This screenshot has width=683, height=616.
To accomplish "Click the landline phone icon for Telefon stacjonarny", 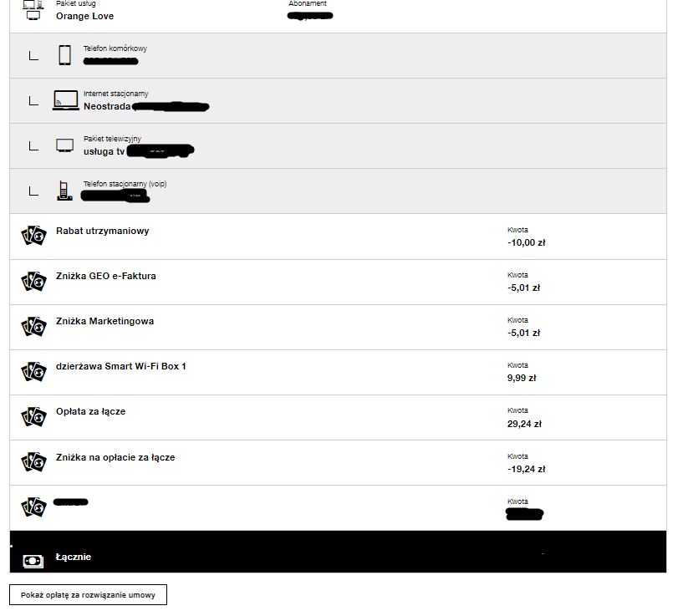I will point(64,191).
